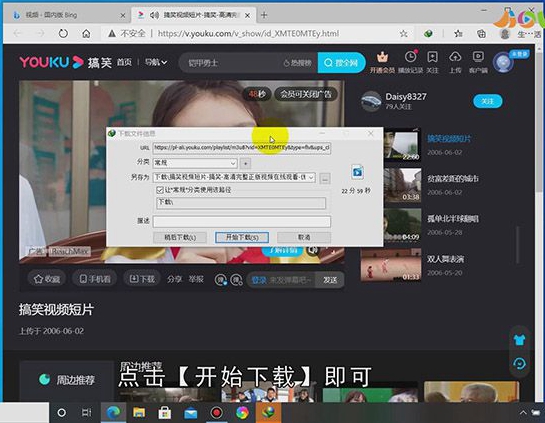Click the URL field in the download dialog
545x423 pixels.
(242, 148)
